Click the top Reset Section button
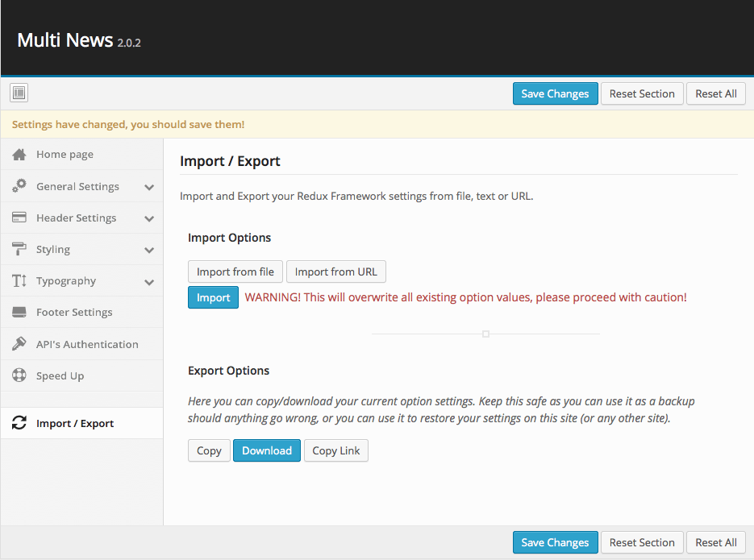 (642, 93)
